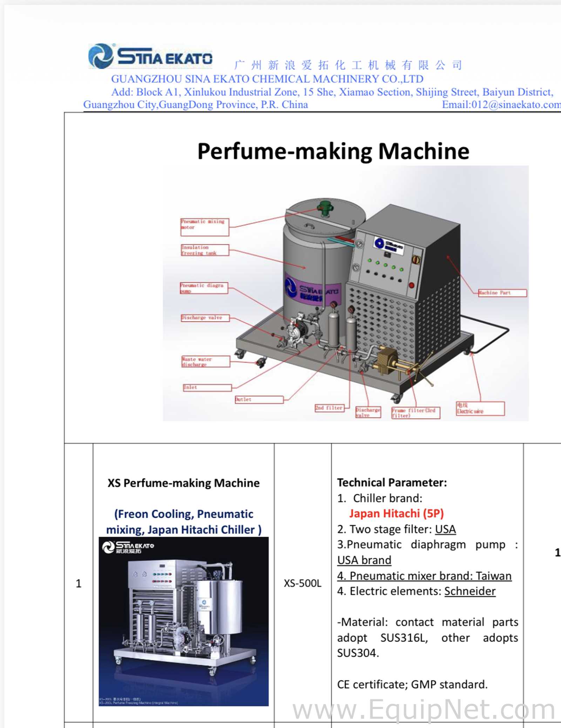Click the '1. Chiller brand:' line
The height and width of the screenshot is (728, 561).
380,498
